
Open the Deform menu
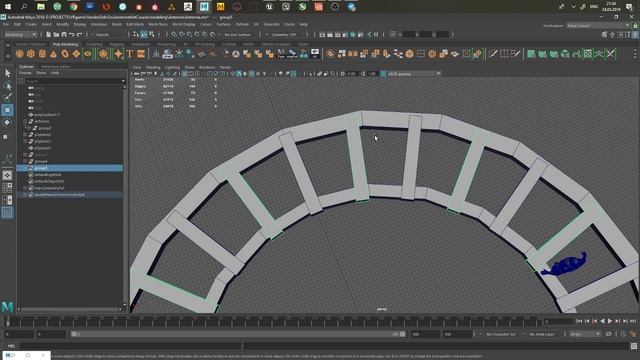point(242,24)
